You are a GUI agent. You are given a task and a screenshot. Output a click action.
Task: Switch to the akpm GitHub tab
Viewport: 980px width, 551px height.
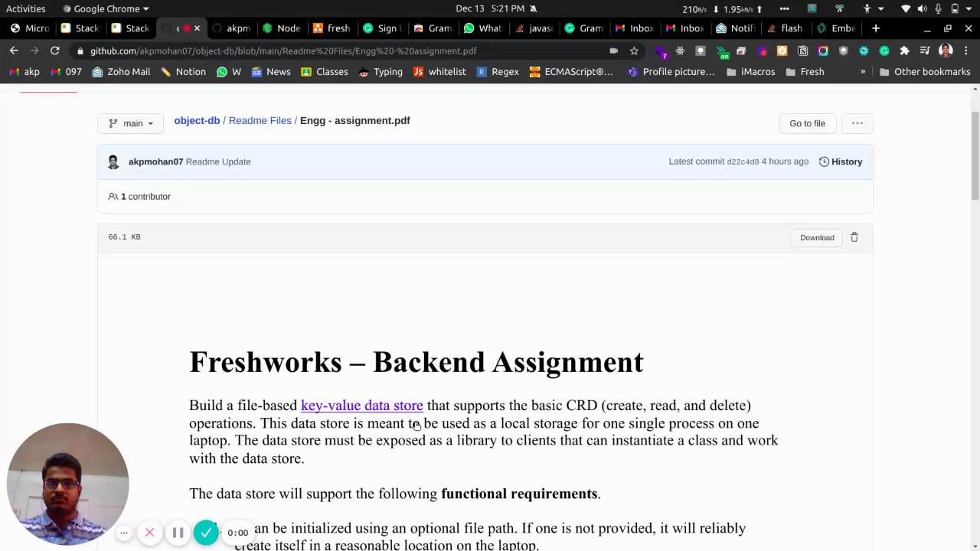(x=231, y=28)
